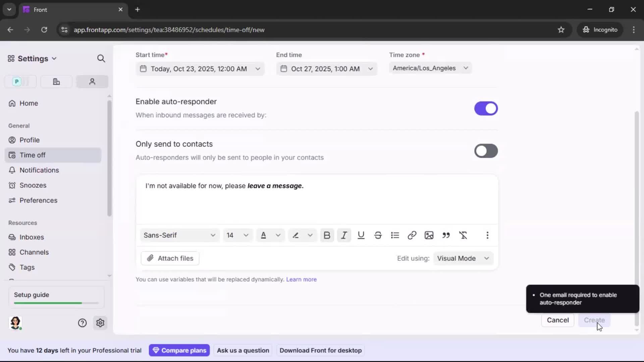Disable the Enable auto-responder toggle
Screen dimensions: 644x362
click(x=486, y=108)
